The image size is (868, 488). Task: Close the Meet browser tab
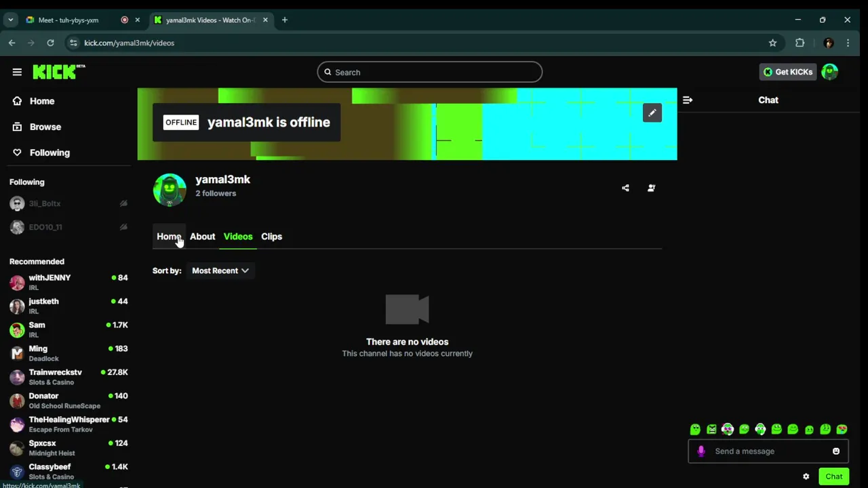tap(137, 20)
